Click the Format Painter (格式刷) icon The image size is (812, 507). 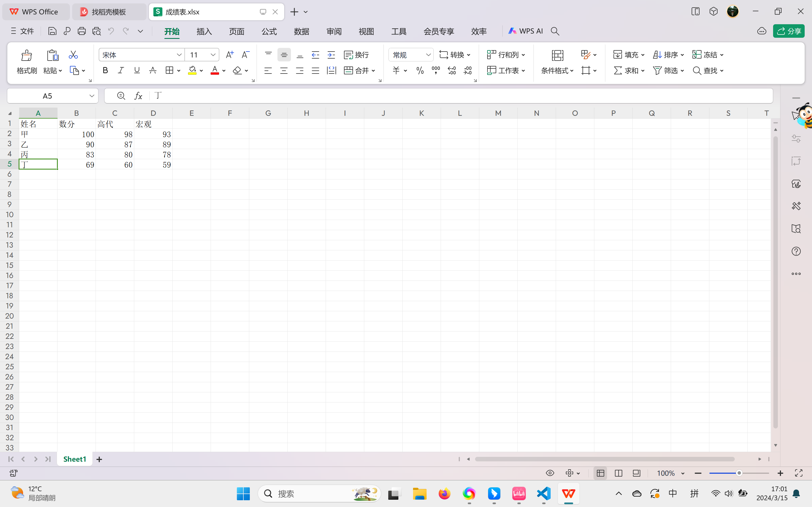(x=27, y=56)
